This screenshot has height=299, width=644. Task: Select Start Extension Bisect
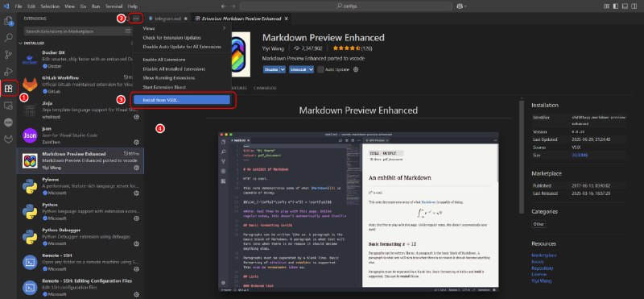pyautogui.click(x=182, y=87)
